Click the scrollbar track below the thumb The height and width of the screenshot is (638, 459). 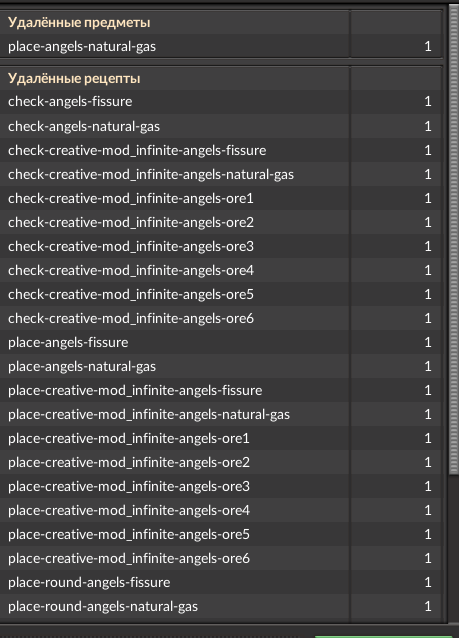[x=453, y=549]
